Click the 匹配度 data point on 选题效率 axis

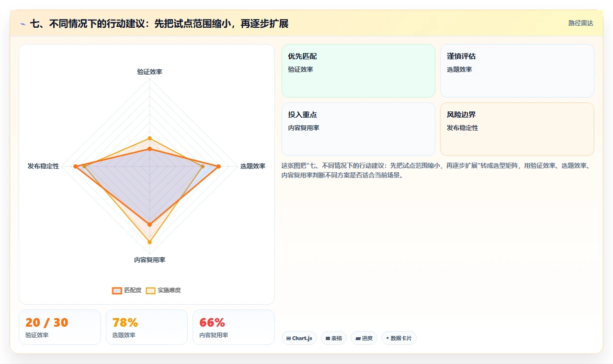click(218, 166)
